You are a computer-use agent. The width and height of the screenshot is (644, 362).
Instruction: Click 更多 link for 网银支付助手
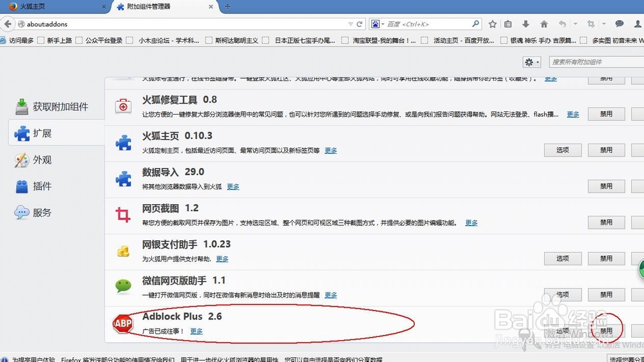pyautogui.click(x=222, y=259)
